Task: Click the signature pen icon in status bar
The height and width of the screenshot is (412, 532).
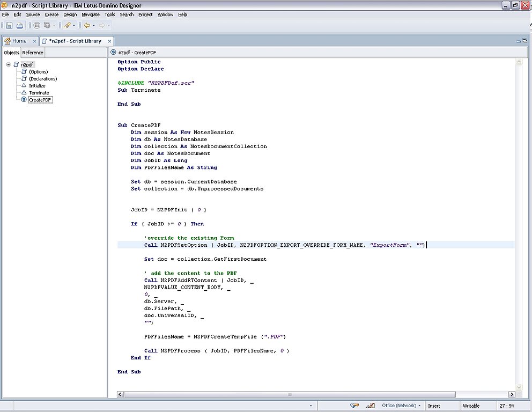Action: click(371, 406)
